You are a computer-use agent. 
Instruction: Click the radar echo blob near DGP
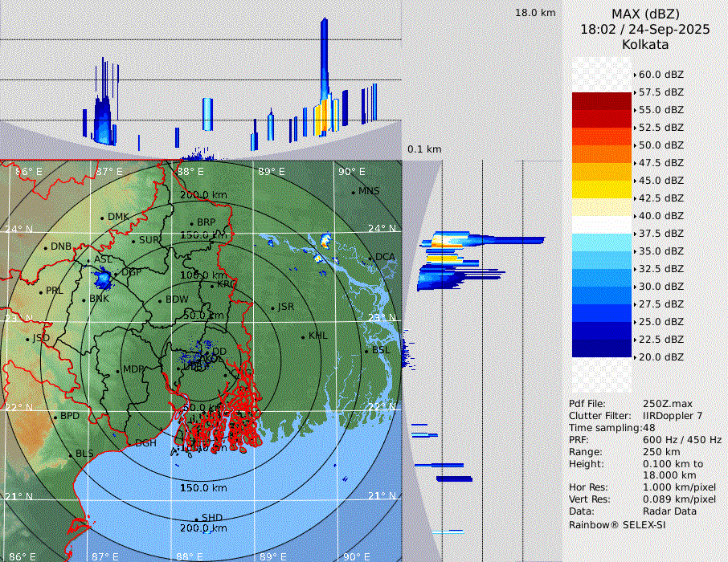click(x=103, y=279)
